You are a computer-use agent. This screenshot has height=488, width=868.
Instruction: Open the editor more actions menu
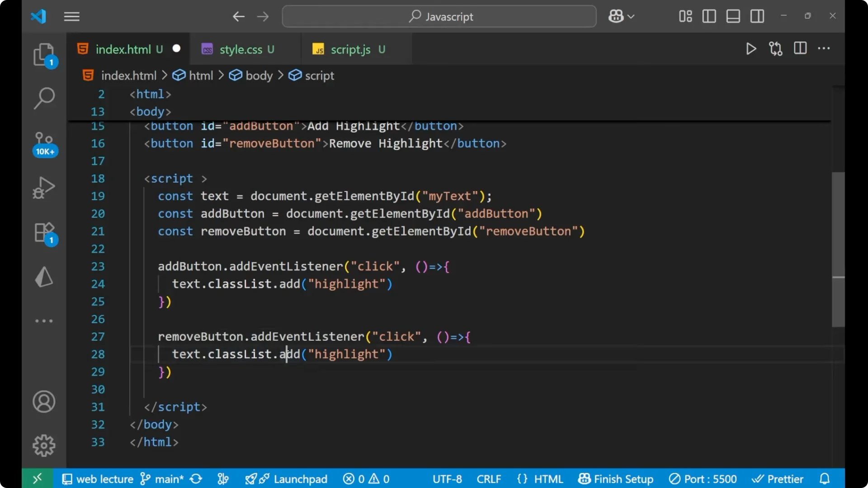coord(824,49)
